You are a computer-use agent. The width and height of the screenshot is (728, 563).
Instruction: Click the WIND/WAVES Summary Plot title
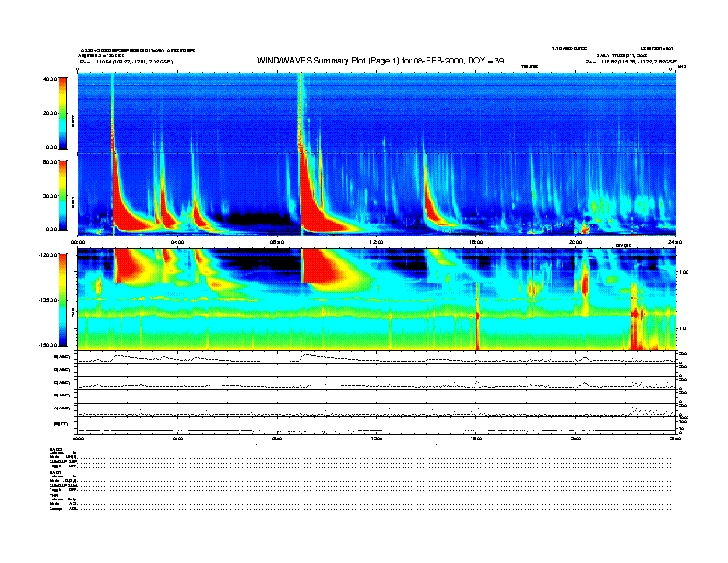[x=381, y=61]
